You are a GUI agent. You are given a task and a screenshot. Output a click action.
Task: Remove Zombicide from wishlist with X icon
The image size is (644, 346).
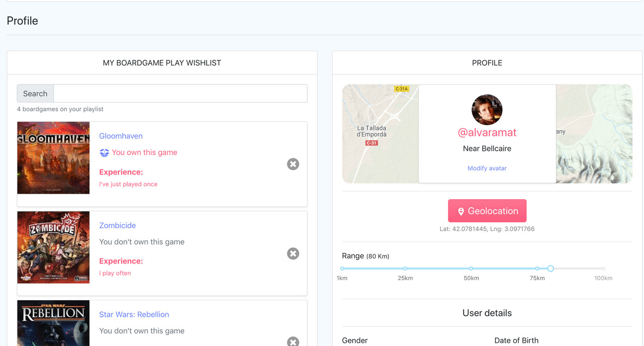click(x=293, y=253)
